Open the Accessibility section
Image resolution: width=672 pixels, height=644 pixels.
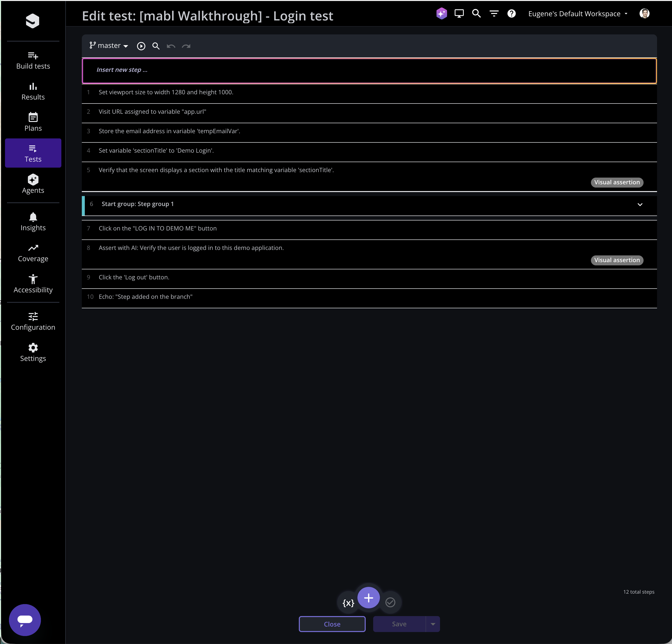point(33,284)
